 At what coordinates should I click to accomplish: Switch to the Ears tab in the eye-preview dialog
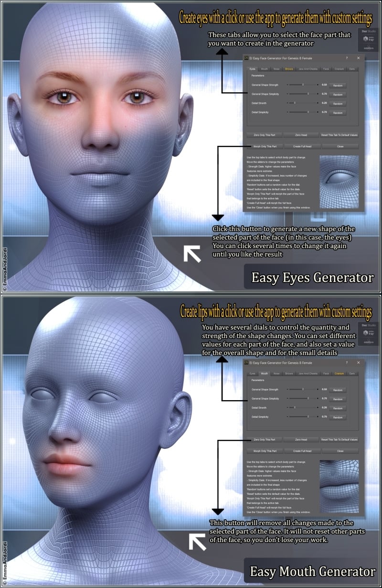click(x=352, y=69)
